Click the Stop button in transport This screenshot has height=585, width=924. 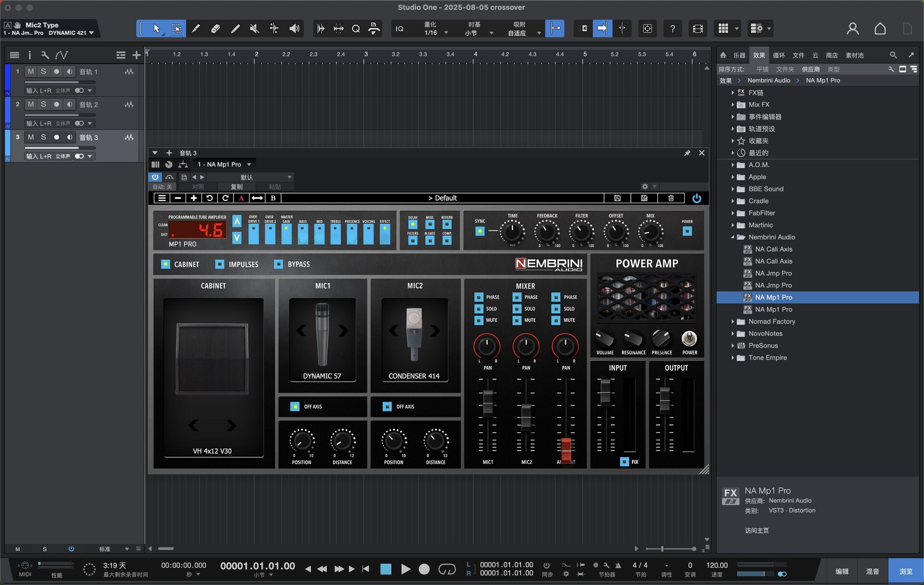pyautogui.click(x=386, y=569)
